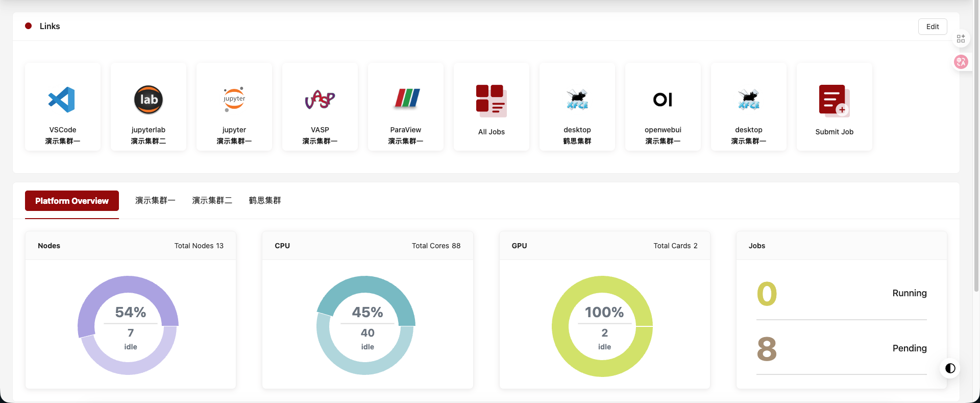Viewport: 980px width, 403px height.
Task: Click the GPU card title
Action: pos(519,246)
